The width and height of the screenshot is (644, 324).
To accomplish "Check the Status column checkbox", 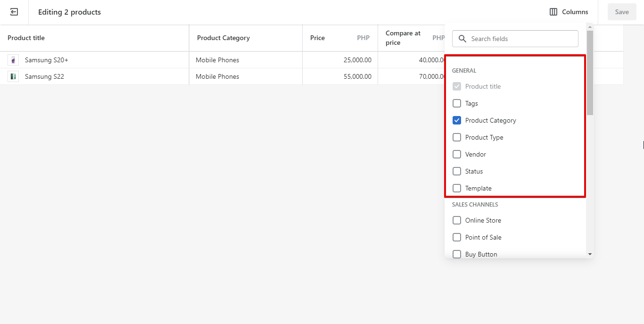I will pyautogui.click(x=457, y=171).
